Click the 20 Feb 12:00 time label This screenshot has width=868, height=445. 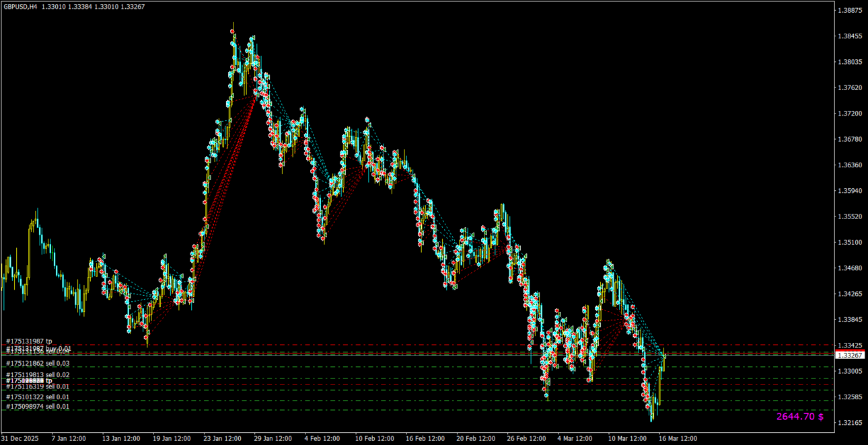[x=475, y=438]
